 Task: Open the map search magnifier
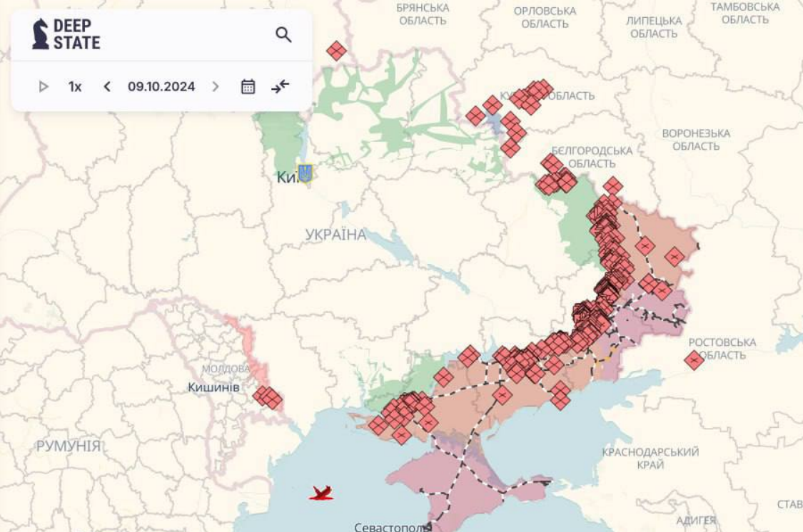click(x=283, y=35)
